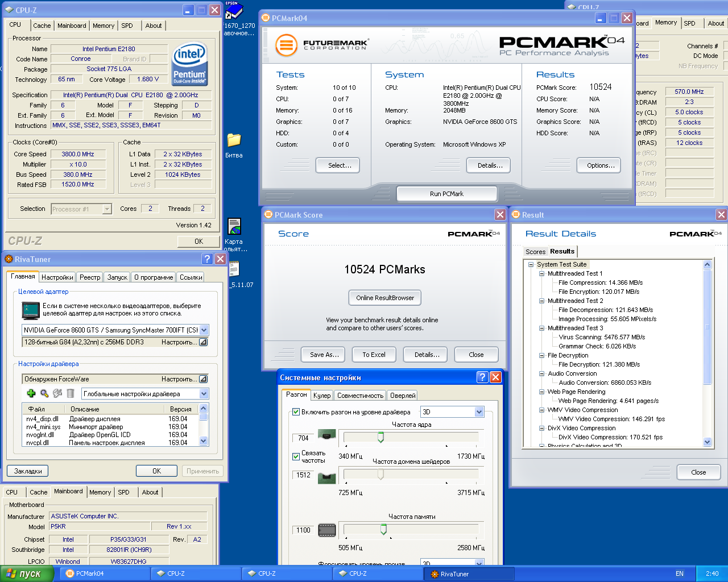Open the EPSON desktop shortcut icon
Image resolution: width=728 pixels, height=582 pixels.
(233, 10)
